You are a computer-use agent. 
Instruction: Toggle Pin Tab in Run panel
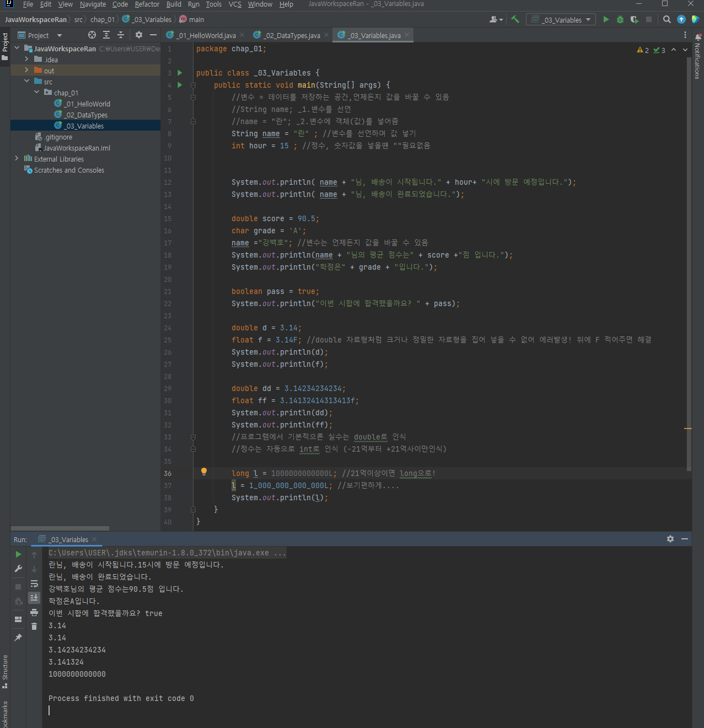tap(18, 638)
